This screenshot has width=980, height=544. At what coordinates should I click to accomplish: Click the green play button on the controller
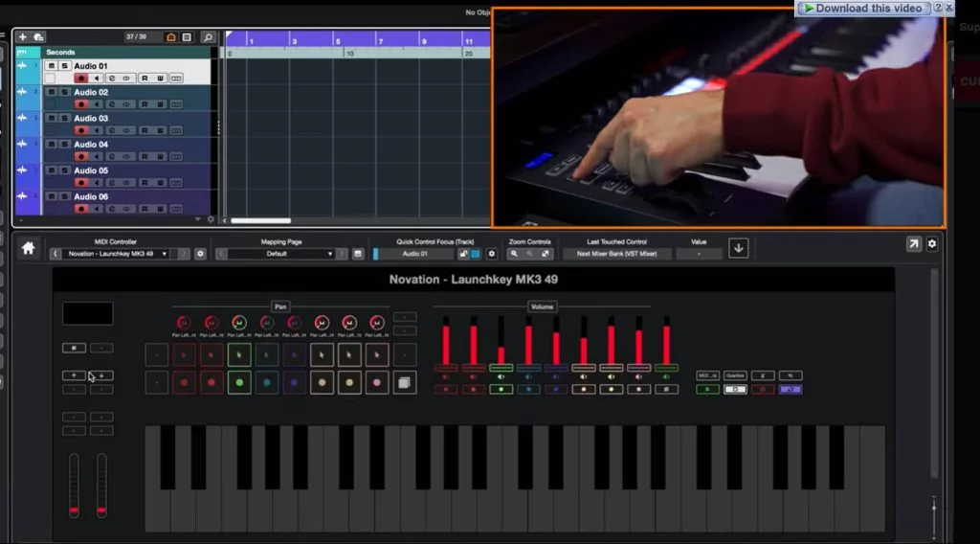pos(707,390)
